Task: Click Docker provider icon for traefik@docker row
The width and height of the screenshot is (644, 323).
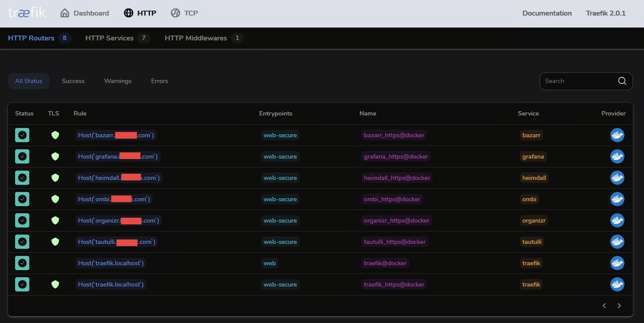Action: coord(617,263)
